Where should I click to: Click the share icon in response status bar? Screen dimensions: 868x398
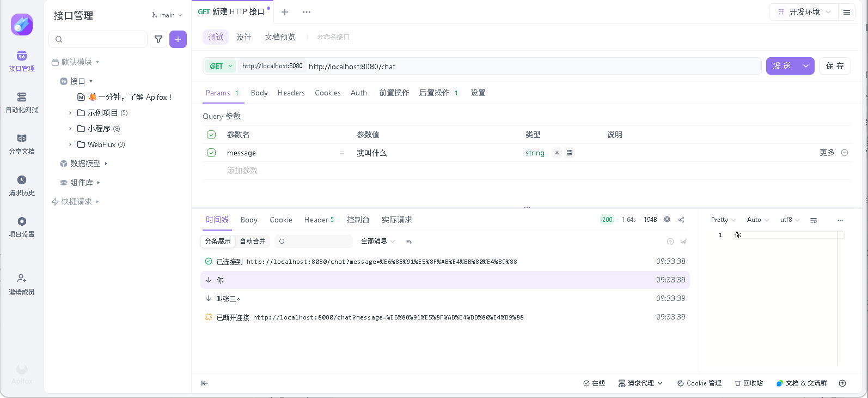pyautogui.click(x=681, y=220)
